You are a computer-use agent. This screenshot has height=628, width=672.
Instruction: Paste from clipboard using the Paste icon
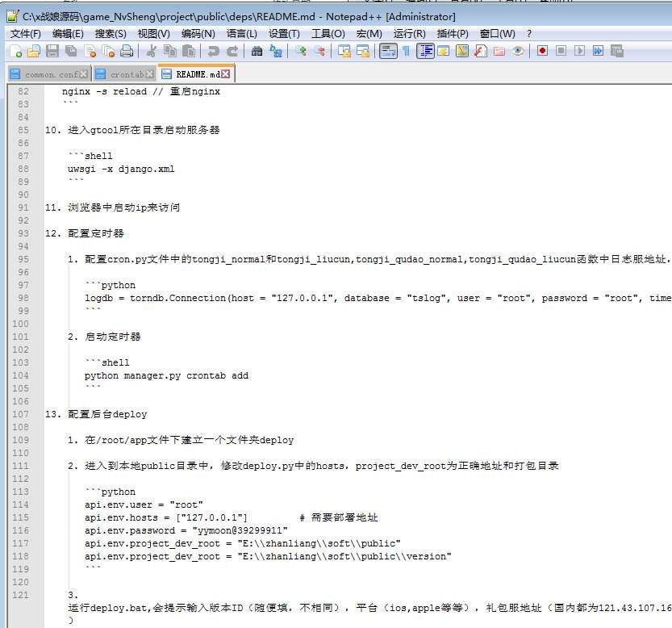pos(189,51)
